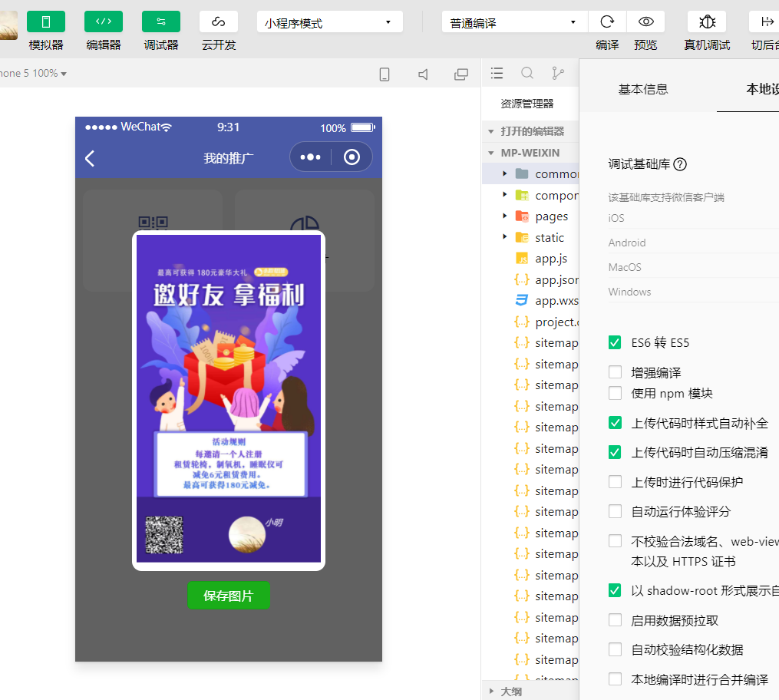
Task: Click the QR code on the invite poster
Action: [x=164, y=534]
